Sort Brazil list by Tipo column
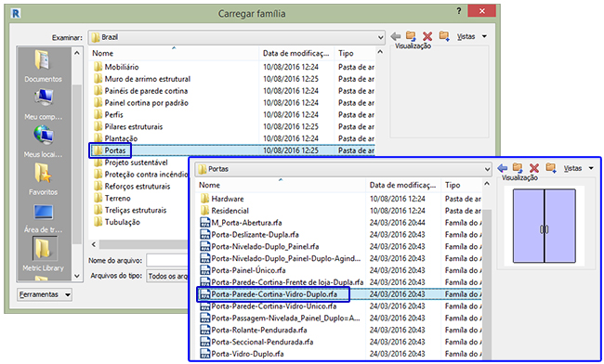The image size is (604, 364). coord(355,53)
